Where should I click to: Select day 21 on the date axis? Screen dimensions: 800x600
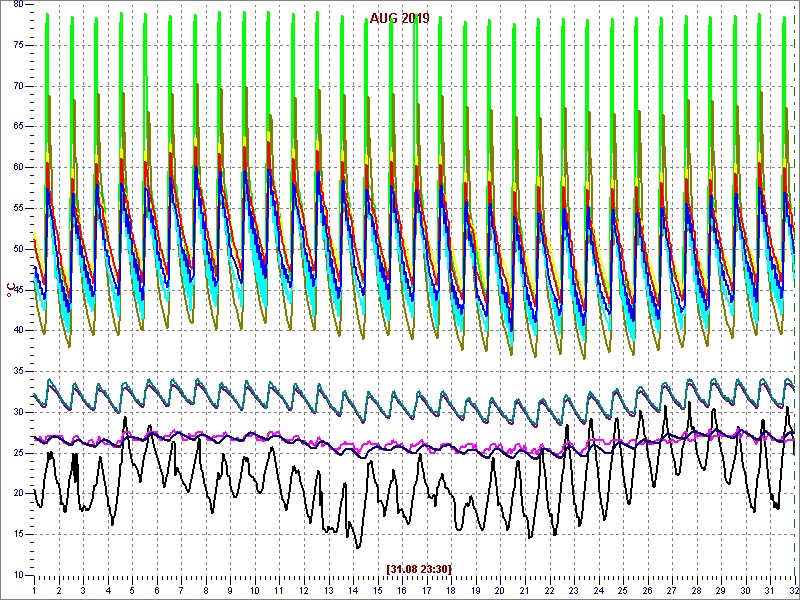(x=524, y=590)
